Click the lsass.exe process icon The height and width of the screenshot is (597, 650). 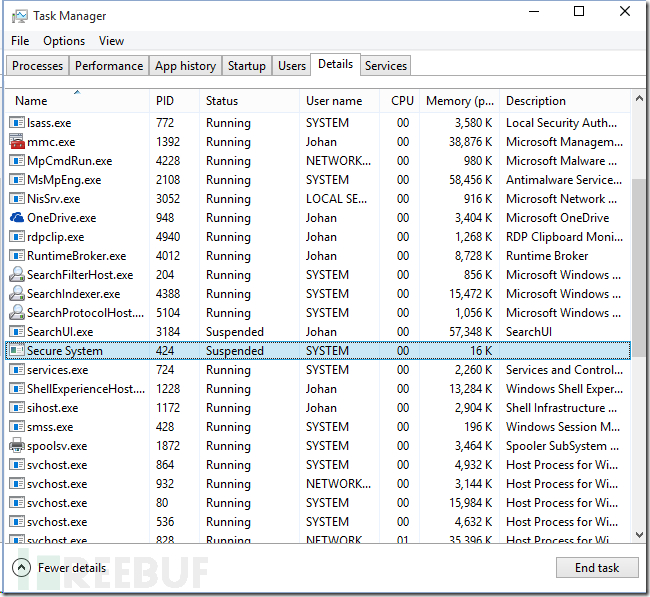[x=17, y=123]
